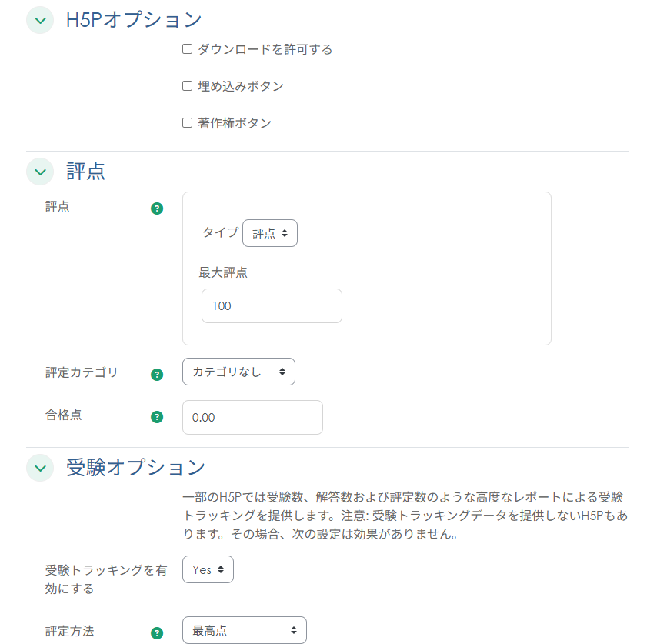Viewport: 667px width, 644px height.
Task: Open the カテゴリなし dropdown
Action: 238,372
